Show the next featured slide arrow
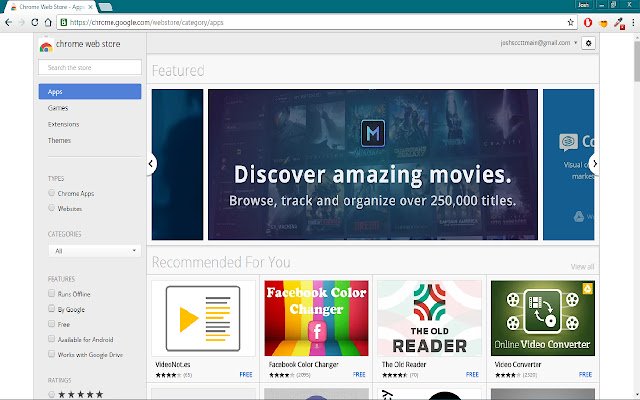The height and width of the screenshot is (400, 640). coord(594,164)
